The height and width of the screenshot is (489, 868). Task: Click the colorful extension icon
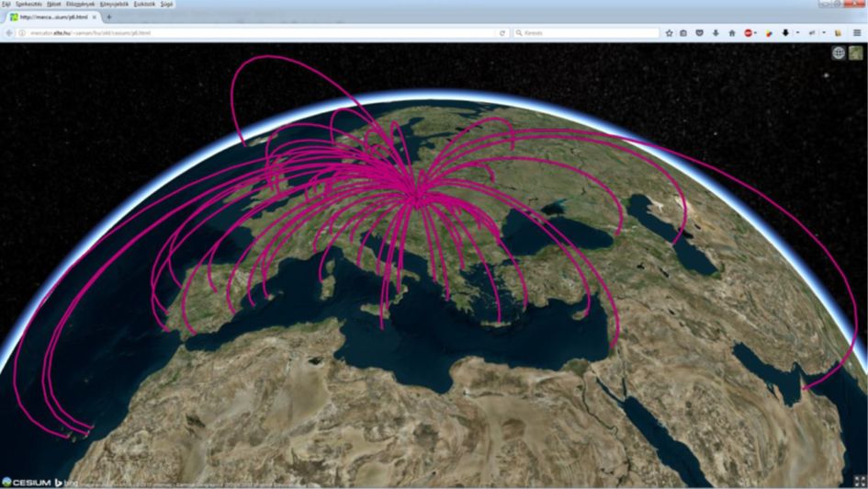tap(769, 33)
